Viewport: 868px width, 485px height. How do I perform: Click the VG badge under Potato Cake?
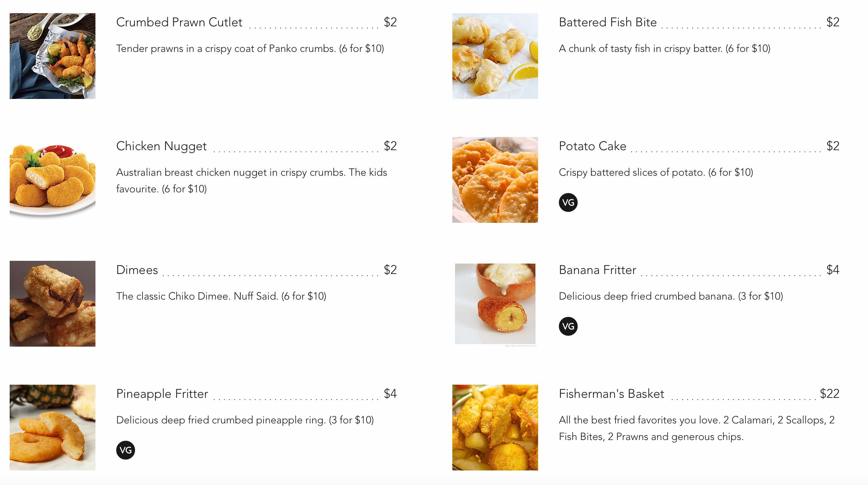568,202
